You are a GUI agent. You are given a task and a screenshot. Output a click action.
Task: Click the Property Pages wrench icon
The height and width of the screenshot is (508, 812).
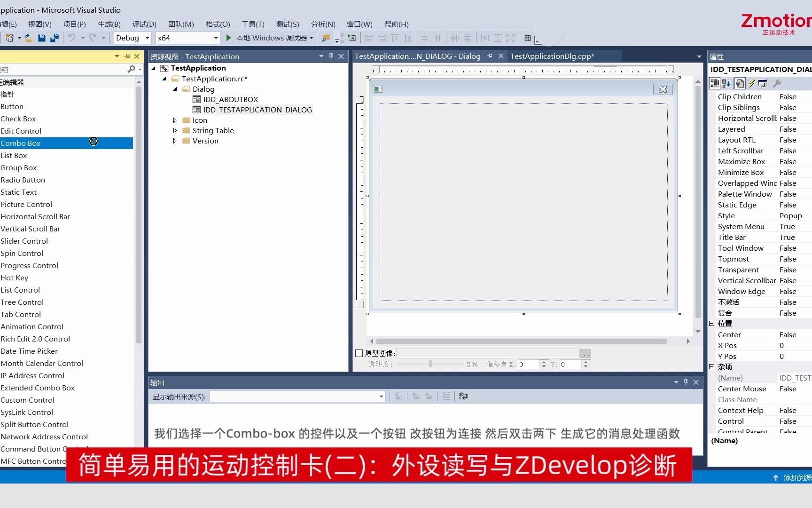pyautogui.click(x=778, y=83)
